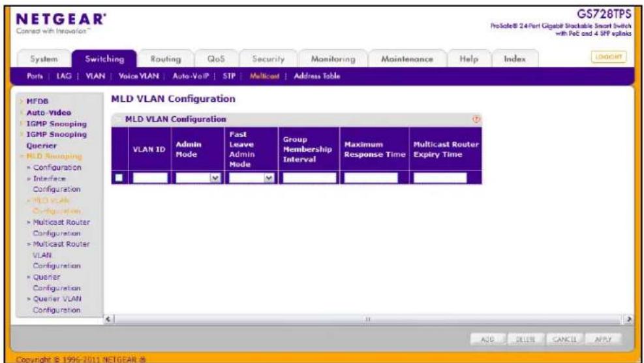Switch to the QoS tab
Image resolution: width=644 pixels, height=363 pixels.
(216, 59)
